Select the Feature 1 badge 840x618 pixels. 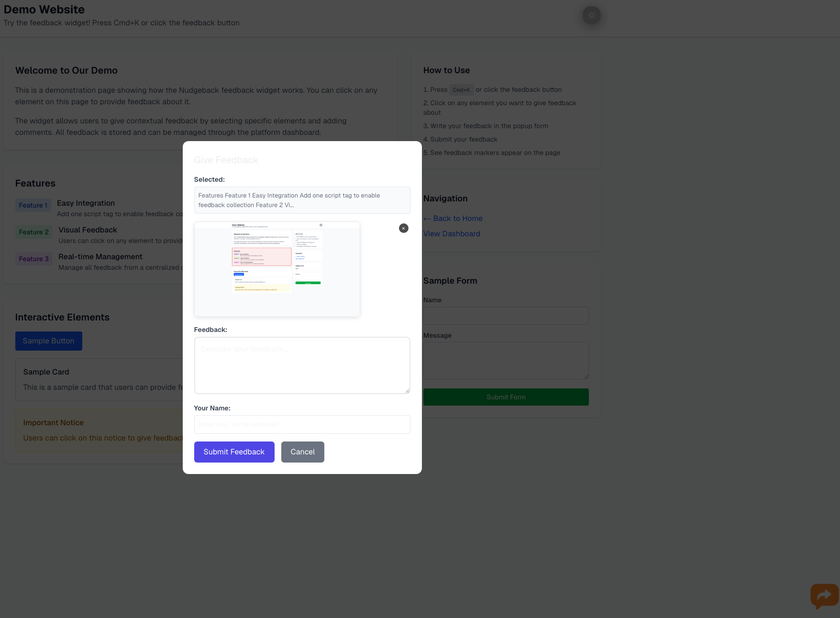(x=33, y=205)
